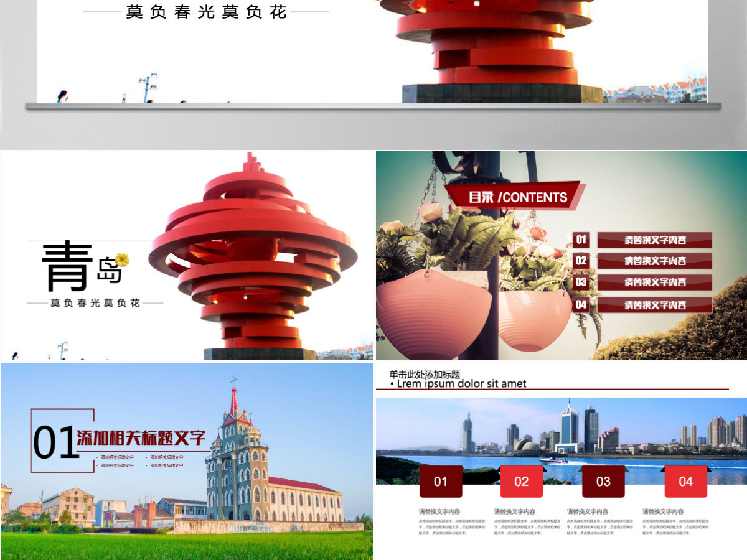Select the top cover slide preview with red sculpture

tap(372, 51)
